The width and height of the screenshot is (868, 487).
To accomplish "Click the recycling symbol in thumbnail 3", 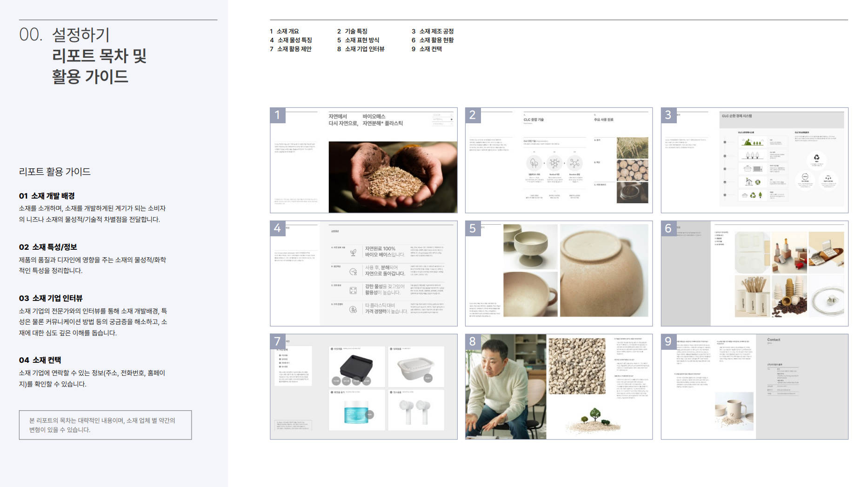I will click(x=816, y=158).
